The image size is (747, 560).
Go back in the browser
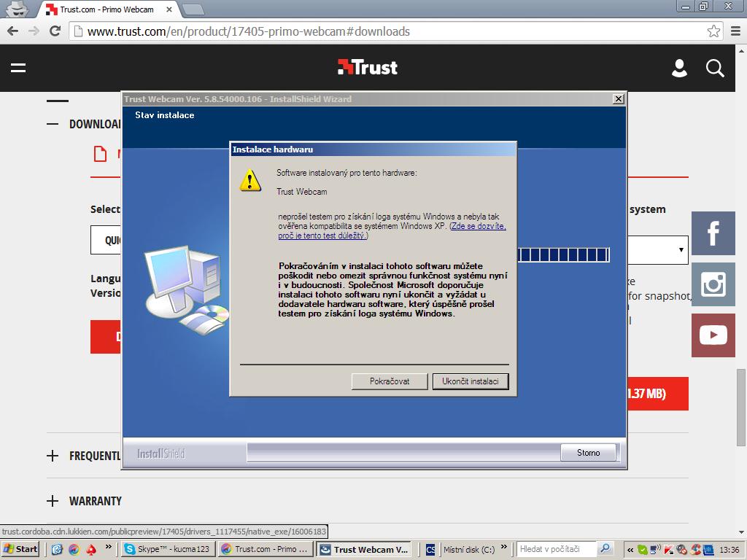tap(13, 31)
